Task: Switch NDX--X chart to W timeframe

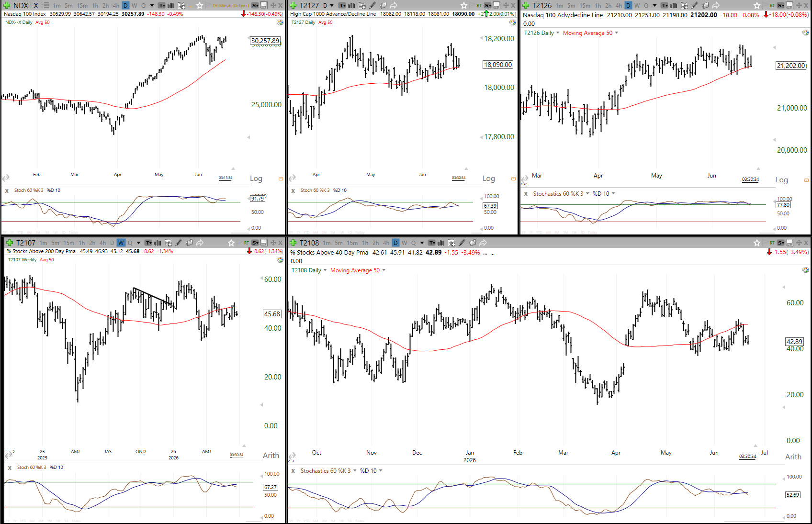Action: [135, 5]
